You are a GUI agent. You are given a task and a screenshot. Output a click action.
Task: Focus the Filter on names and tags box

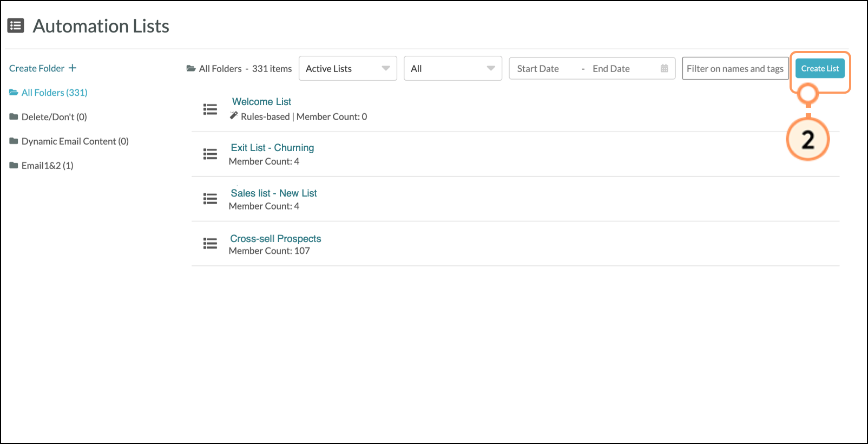point(734,69)
